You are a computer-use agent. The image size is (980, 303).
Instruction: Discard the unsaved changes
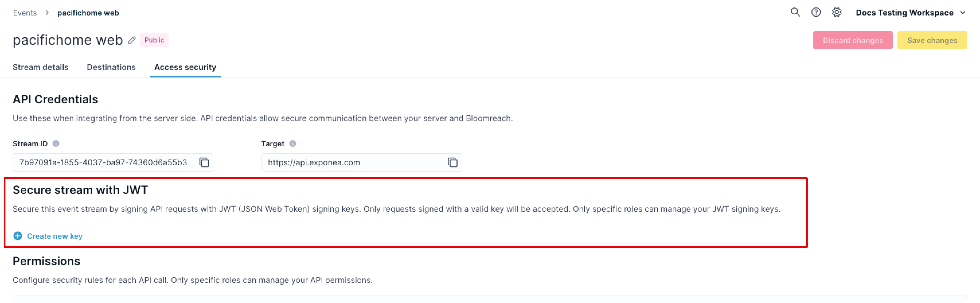(x=853, y=40)
